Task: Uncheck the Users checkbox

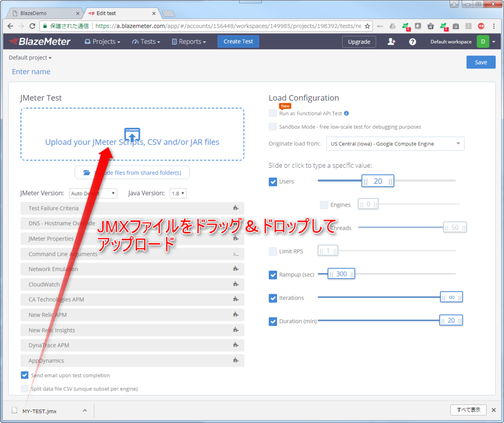Action: click(x=273, y=182)
